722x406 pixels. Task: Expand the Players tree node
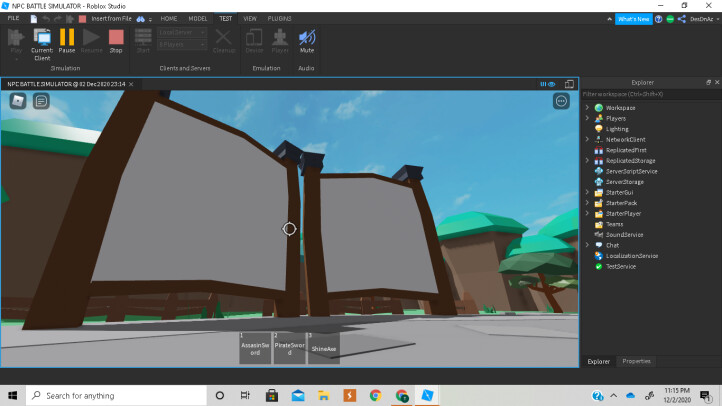tap(587, 118)
